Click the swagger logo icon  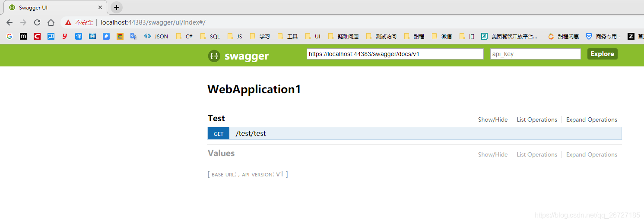point(214,56)
